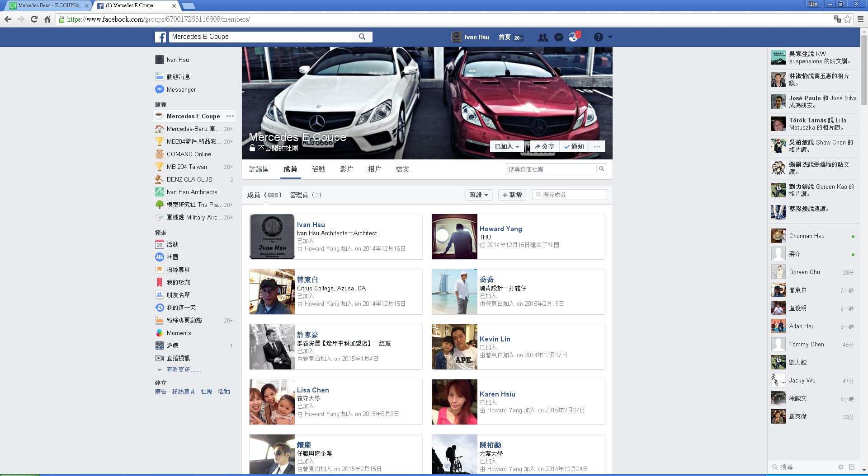
Task: Open Messenger icon in top bar
Action: click(x=559, y=37)
